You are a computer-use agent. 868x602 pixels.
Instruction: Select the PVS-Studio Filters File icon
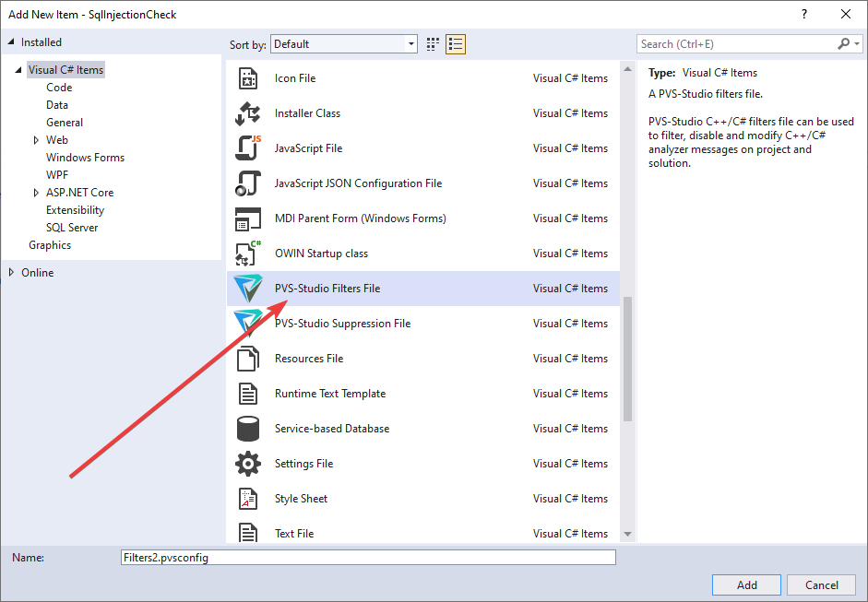pyautogui.click(x=248, y=289)
